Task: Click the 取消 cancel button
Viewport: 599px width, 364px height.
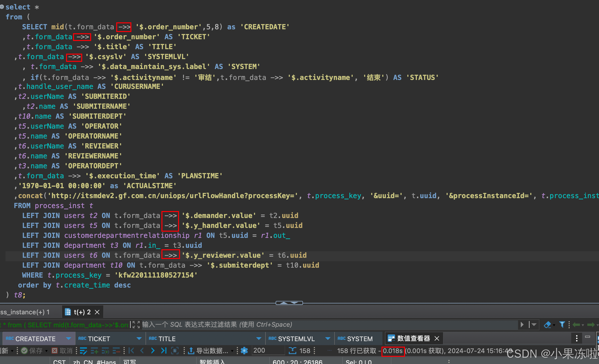Action: [x=62, y=351]
